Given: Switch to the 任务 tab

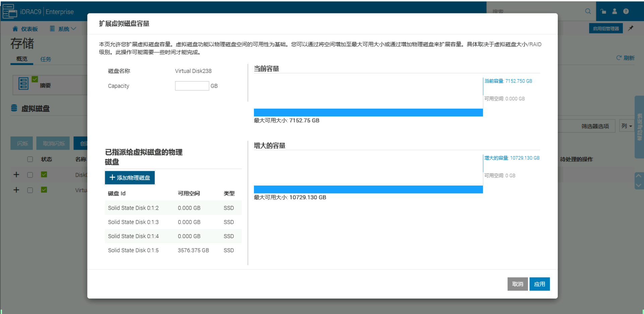Looking at the screenshot, I should point(46,59).
